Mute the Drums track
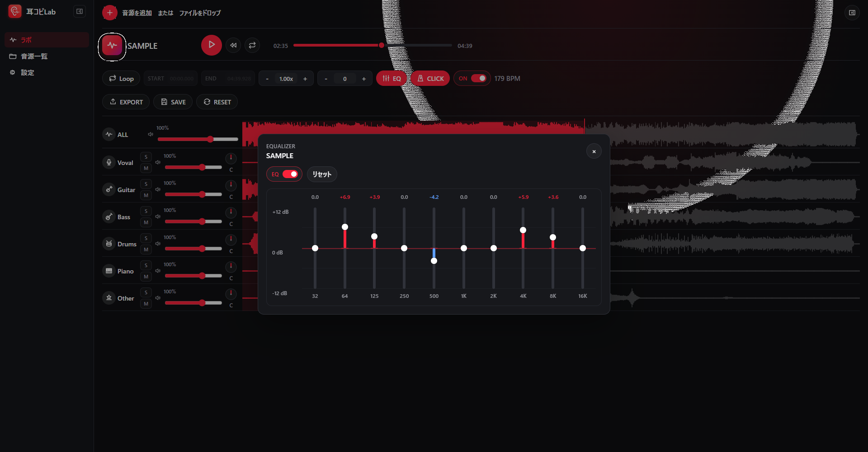 point(146,250)
